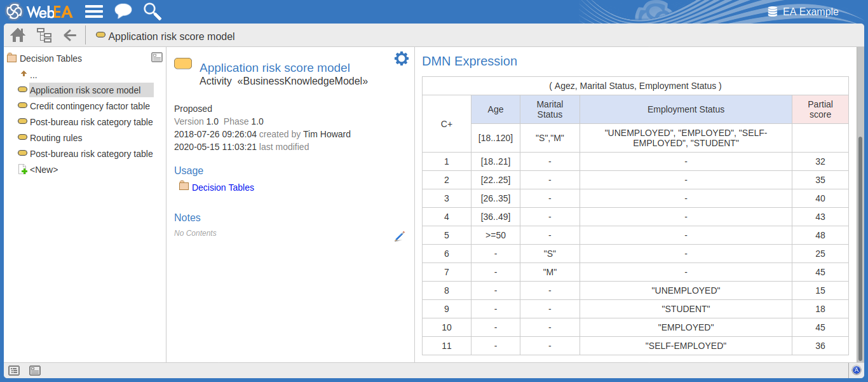This screenshot has height=382, width=868.
Task: Go up one level in browser tree
Action: coord(29,75)
